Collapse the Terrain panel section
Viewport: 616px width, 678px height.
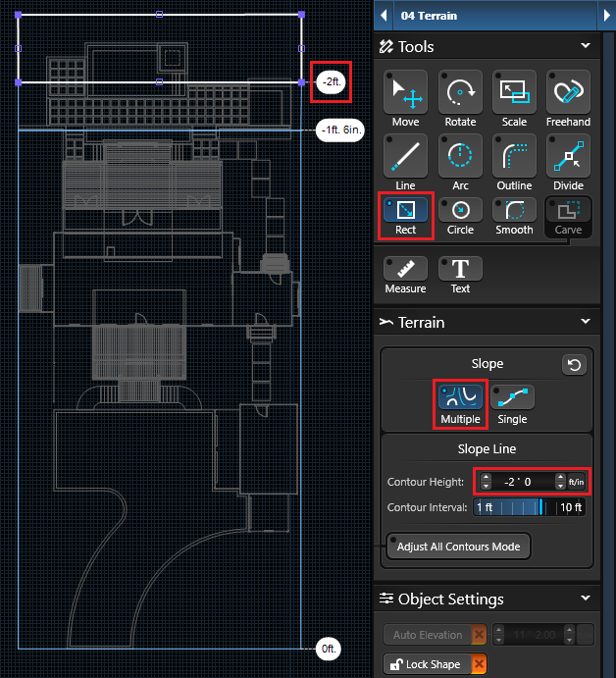pyautogui.click(x=586, y=322)
